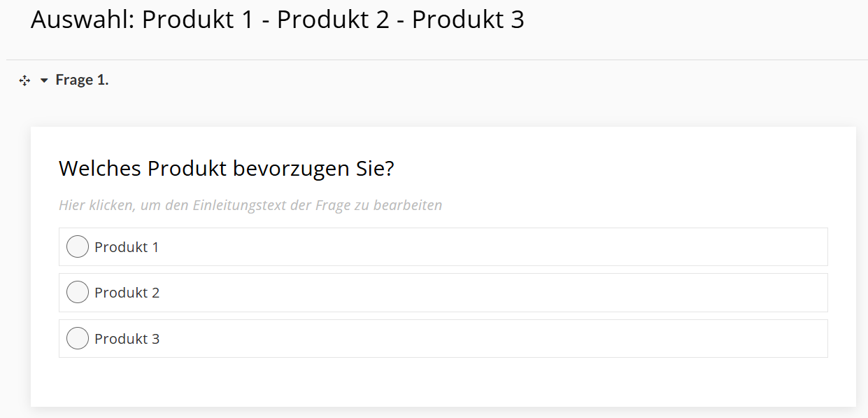Viewport: 868px width, 418px height.
Task: Click the 'Produkt 3' answer label text
Action: pos(127,339)
